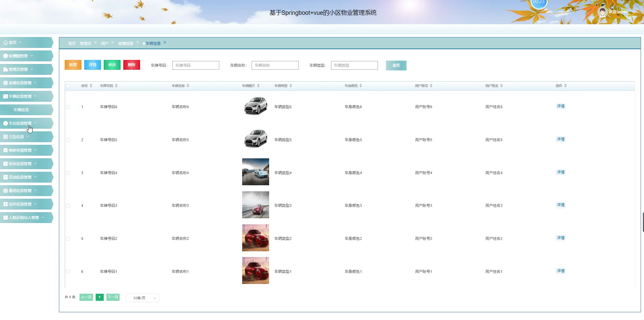Tick the select-all checkbox in table header

click(68, 86)
